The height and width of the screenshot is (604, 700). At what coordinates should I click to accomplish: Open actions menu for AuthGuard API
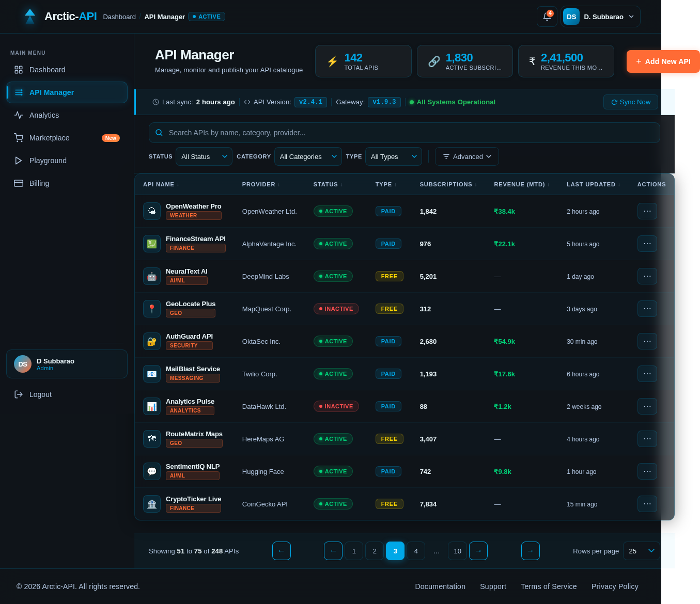[x=647, y=341]
